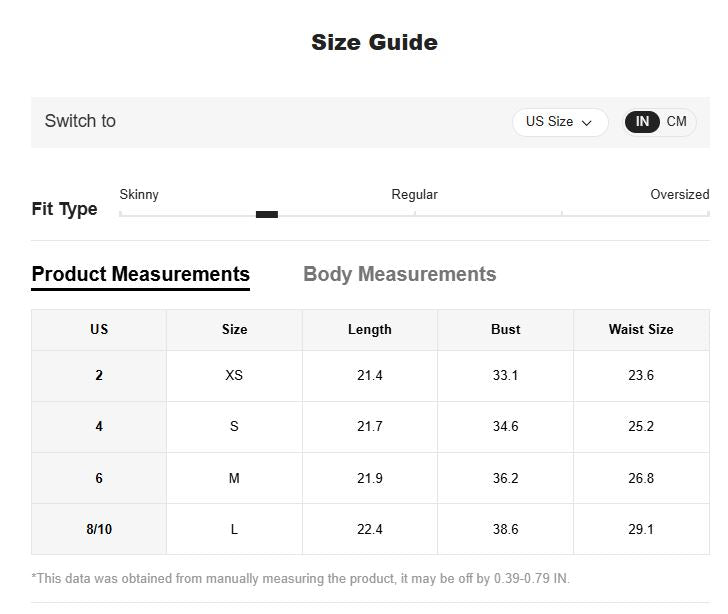This screenshot has height=614, width=728.
Task: Click the Regular fit label
Action: click(414, 194)
